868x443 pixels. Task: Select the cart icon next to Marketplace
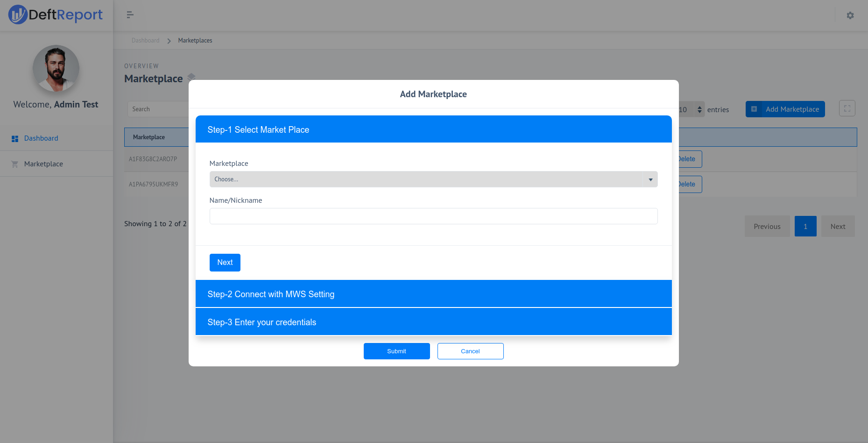[15, 164]
